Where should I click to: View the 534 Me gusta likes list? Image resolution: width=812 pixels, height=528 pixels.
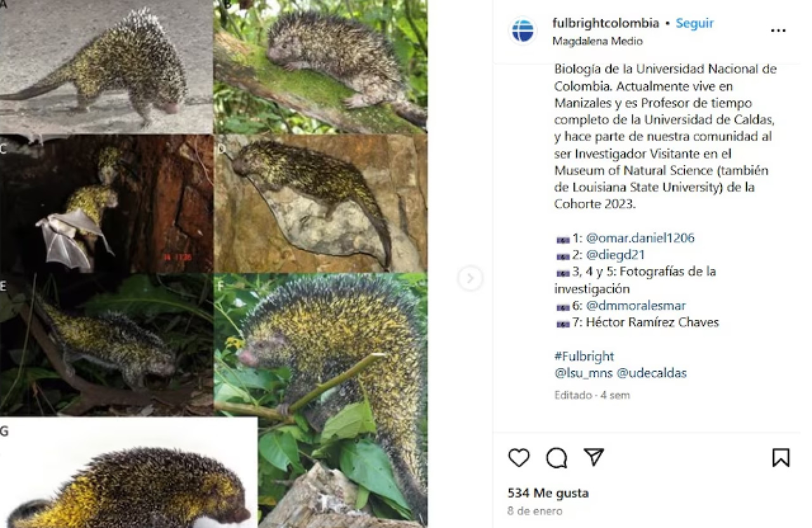point(548,493)
